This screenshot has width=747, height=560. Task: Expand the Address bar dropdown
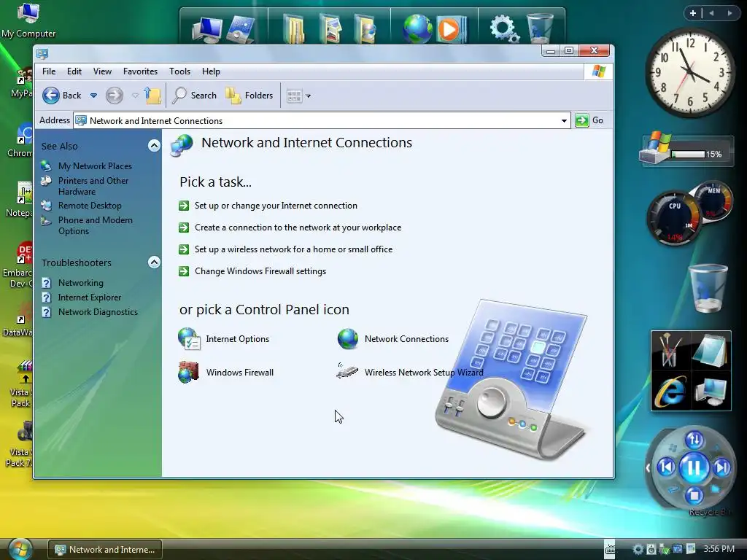coord(564,120)
